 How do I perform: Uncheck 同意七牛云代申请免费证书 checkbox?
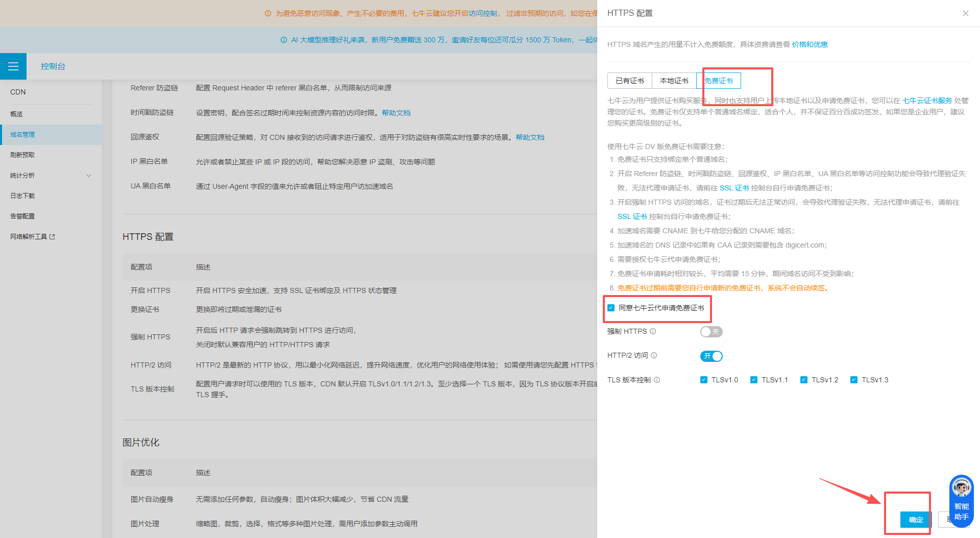(x=611, y=308)
